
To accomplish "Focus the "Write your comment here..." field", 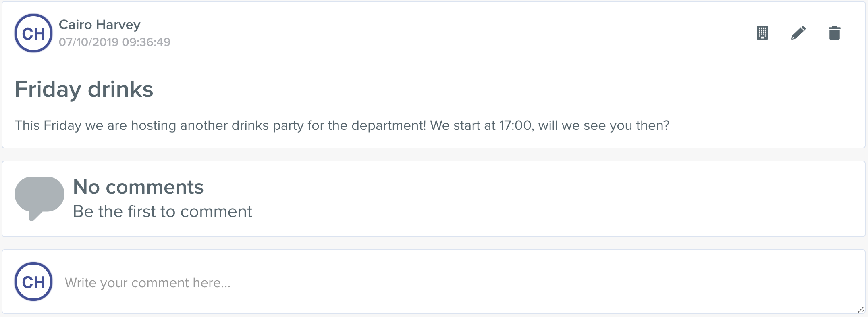I will coord(459,282).
